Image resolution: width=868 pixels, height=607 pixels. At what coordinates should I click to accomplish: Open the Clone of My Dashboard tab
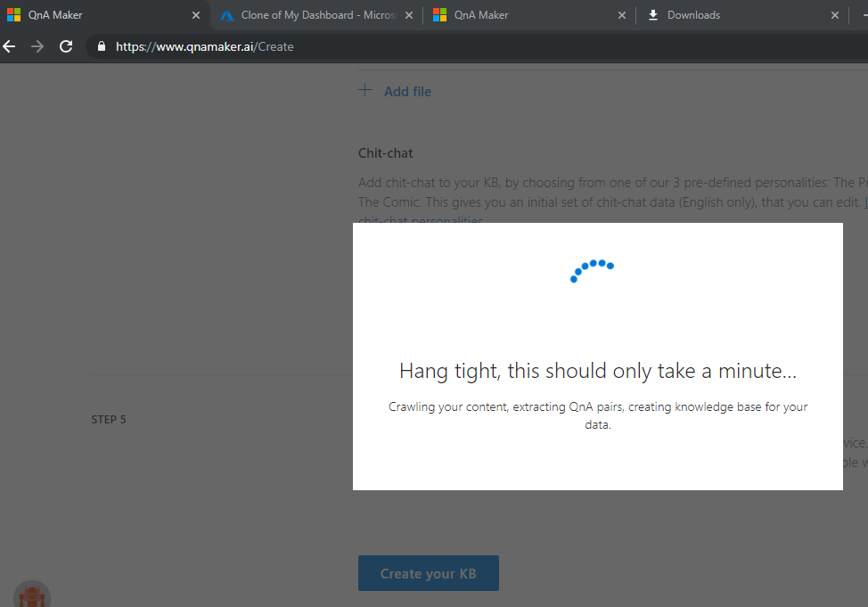pyautogui.click(x=318, y=15)
